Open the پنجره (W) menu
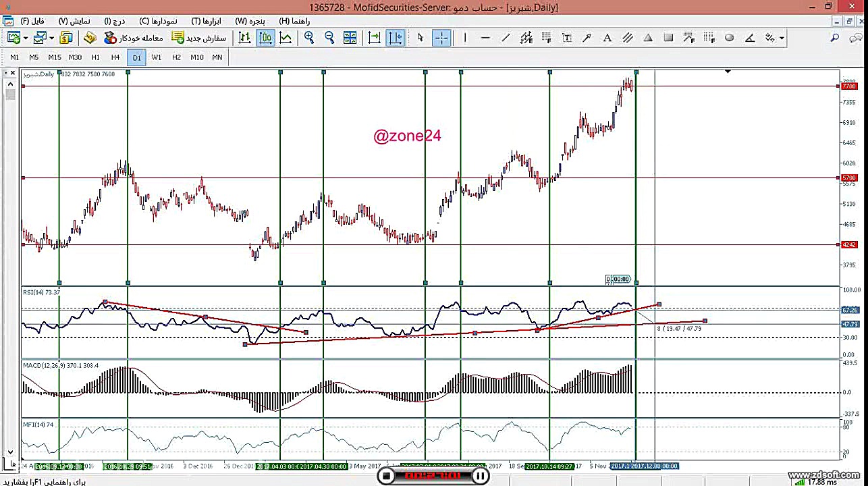This screenshot has width=868, height=486. pos(250,21)
